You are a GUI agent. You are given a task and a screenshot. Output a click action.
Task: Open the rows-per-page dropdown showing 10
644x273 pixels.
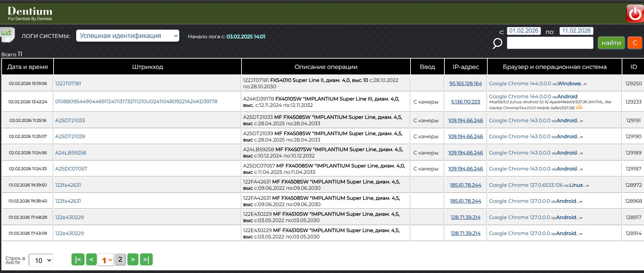(x=41, y=260)
